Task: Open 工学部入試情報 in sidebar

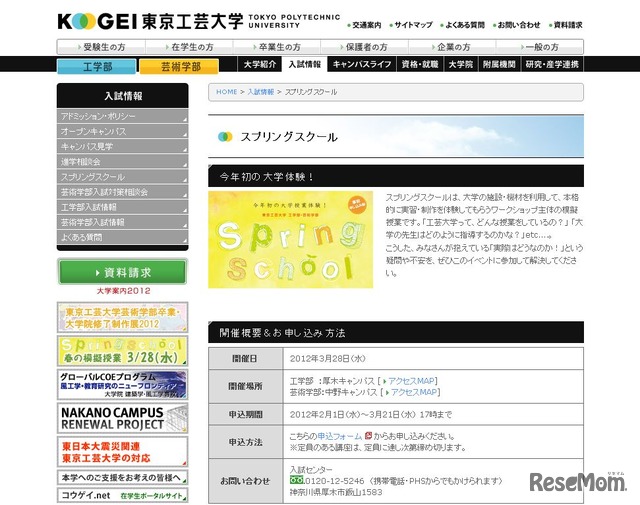Action: tap(122, 207)
